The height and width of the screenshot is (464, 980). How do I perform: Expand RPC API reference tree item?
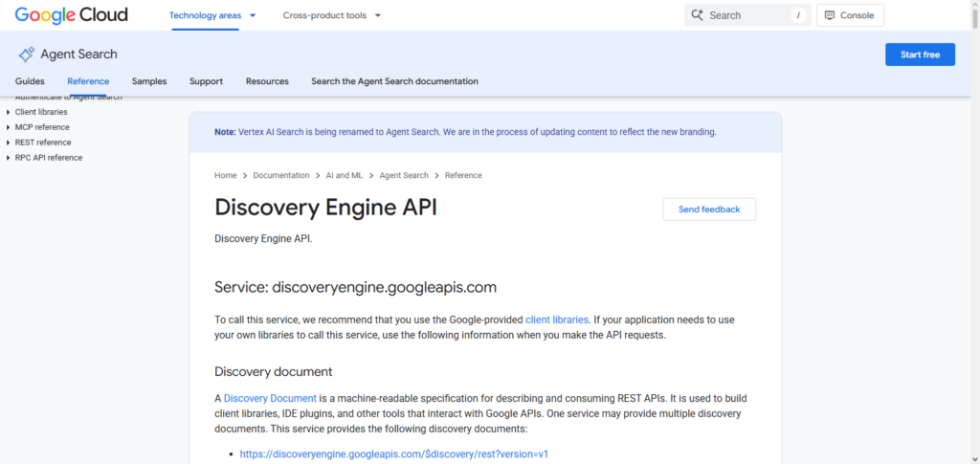click(x=8, y=157)
